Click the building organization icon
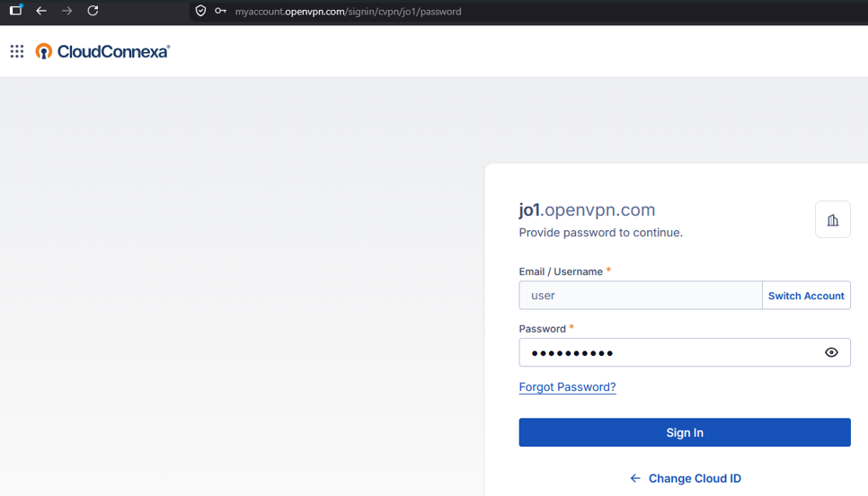This screenshot has width=868, height=496. [x=833, y=220]
